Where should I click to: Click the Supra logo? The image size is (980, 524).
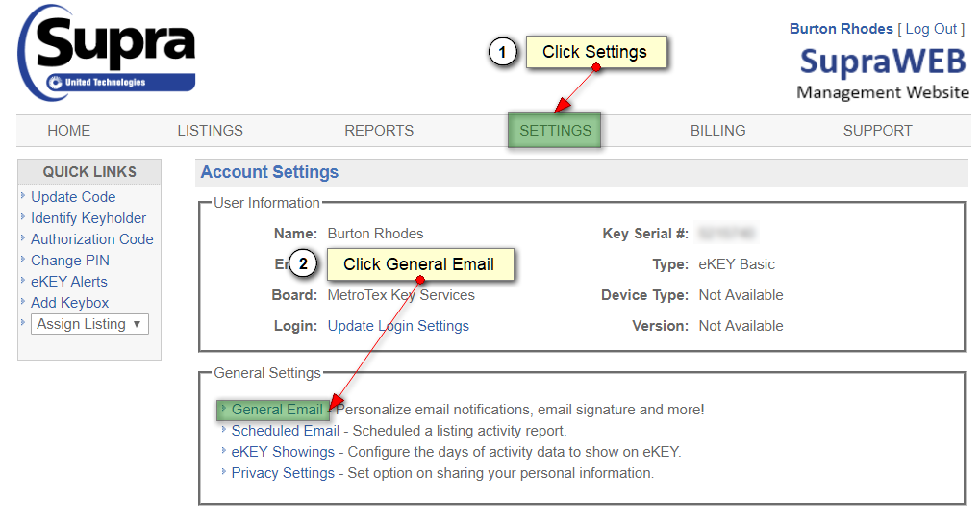[106, 53]
